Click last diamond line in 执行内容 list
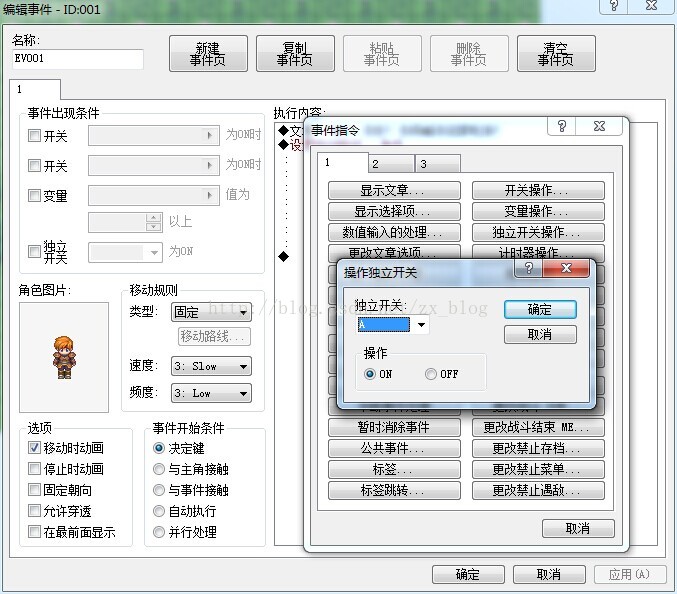This screenshot has height=594, width=677. point(284,257)
